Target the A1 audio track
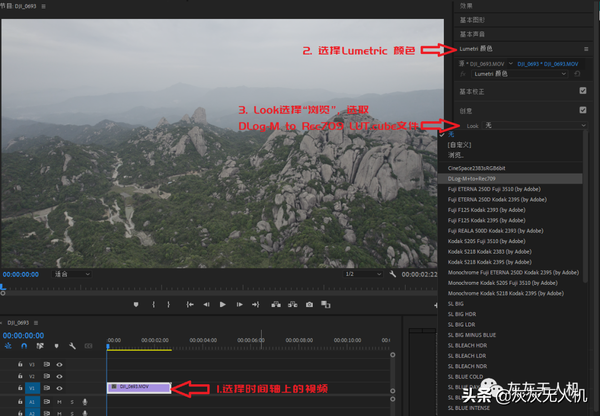Screen dimensions: 600x416 point(32,401)
